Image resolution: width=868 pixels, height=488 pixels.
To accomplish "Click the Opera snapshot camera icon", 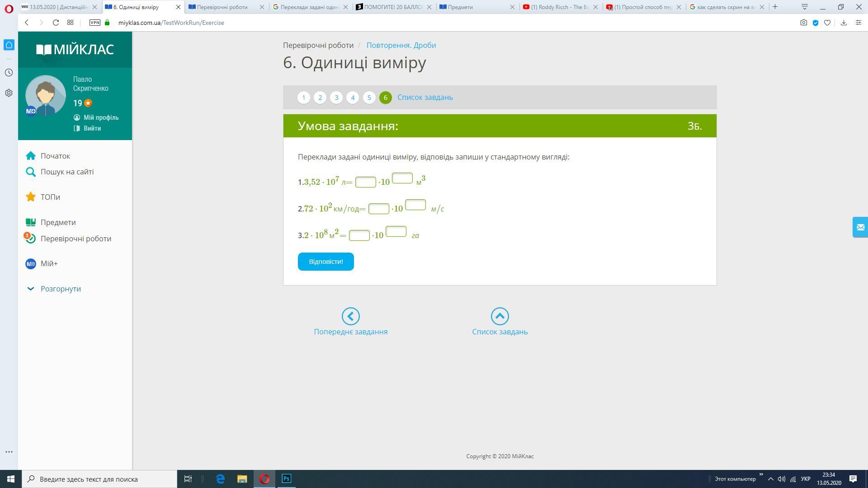I will [803, 23].
